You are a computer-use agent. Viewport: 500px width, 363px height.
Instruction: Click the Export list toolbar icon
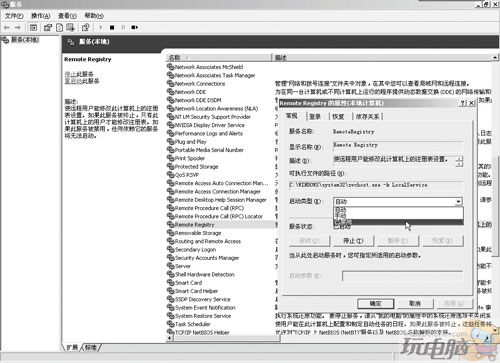tap(70, 28)
